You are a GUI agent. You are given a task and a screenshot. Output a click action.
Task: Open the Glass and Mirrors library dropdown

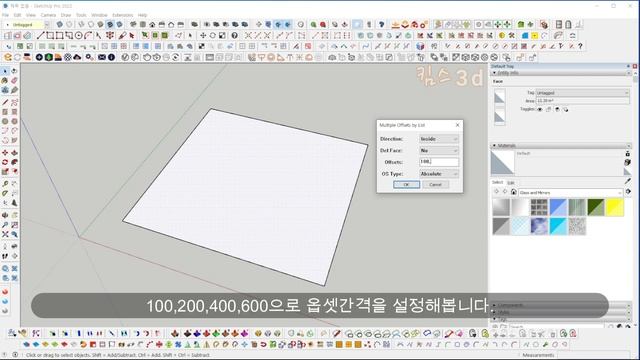click(571, 193)
